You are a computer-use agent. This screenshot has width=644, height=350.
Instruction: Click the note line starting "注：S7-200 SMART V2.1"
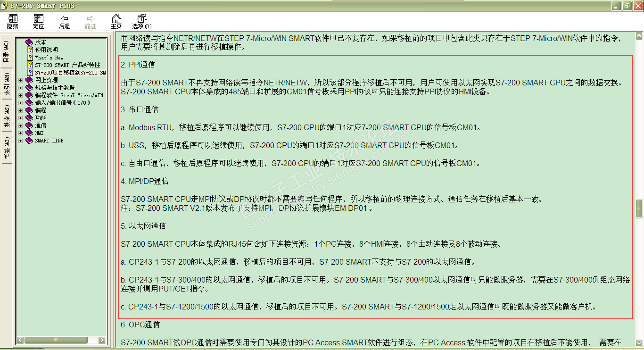(x=247, y=208)
